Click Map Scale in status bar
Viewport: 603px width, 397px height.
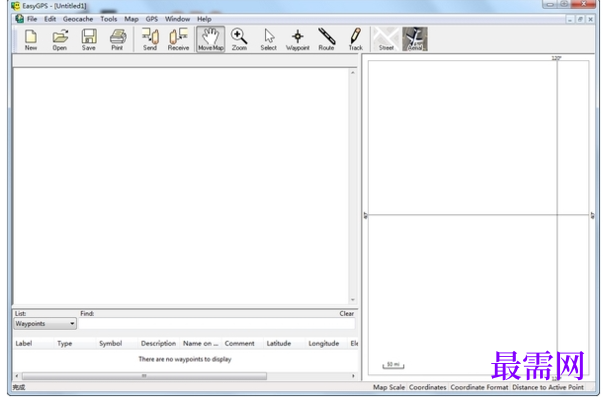click(388, 387)
